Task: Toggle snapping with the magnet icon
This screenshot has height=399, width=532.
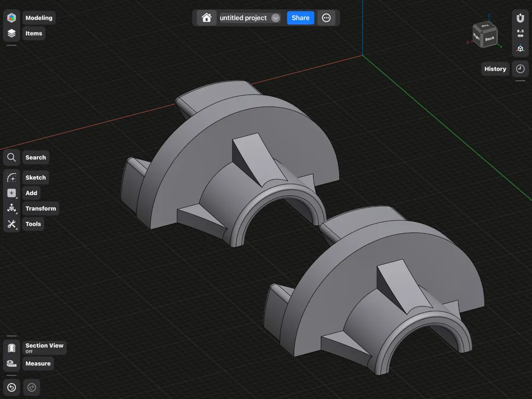Action: [x=520, y=18]
